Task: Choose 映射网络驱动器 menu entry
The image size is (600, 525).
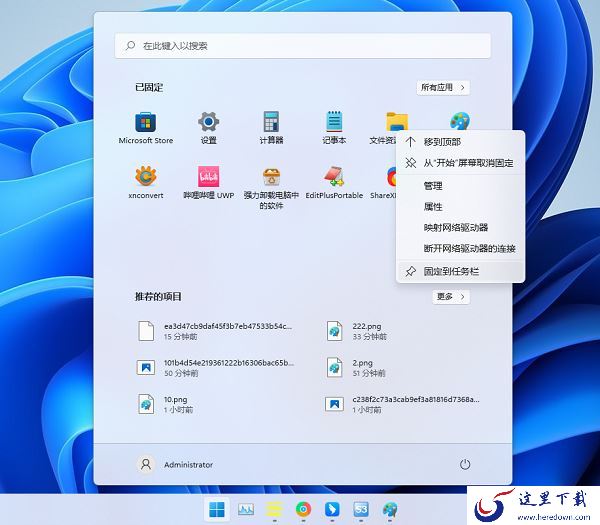Action: (x=460, y=228)
